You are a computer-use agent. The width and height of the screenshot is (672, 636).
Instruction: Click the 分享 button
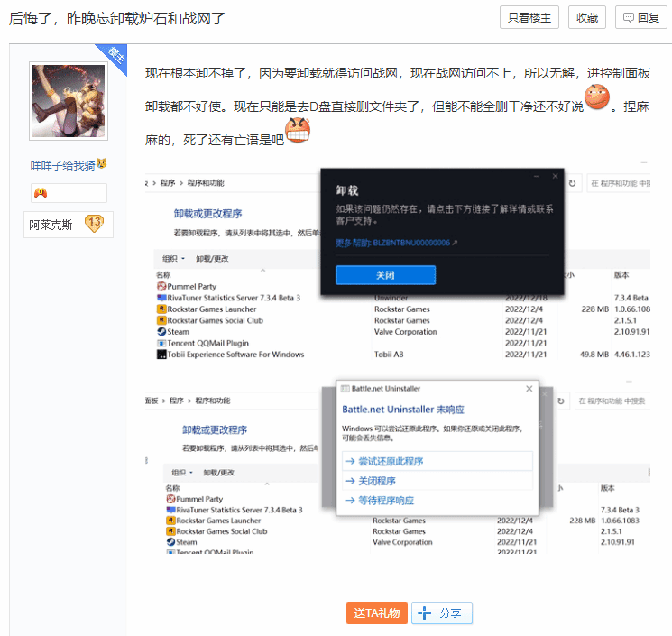tap(442, 613)
